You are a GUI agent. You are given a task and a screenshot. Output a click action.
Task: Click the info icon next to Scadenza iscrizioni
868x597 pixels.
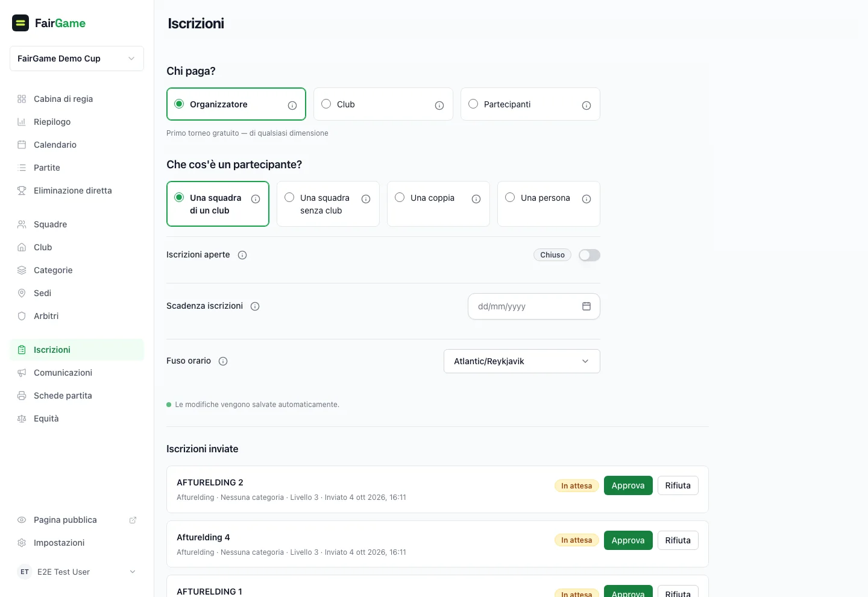coord(255,306)
